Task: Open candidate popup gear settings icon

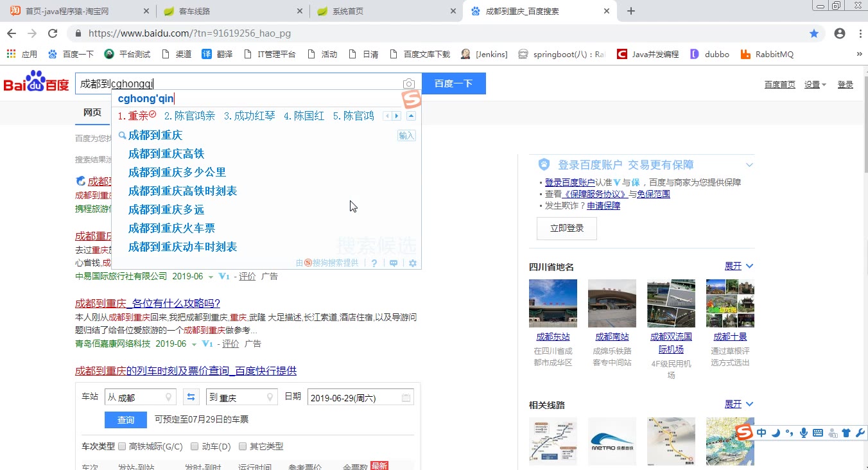Action: [x=413, y=263]
